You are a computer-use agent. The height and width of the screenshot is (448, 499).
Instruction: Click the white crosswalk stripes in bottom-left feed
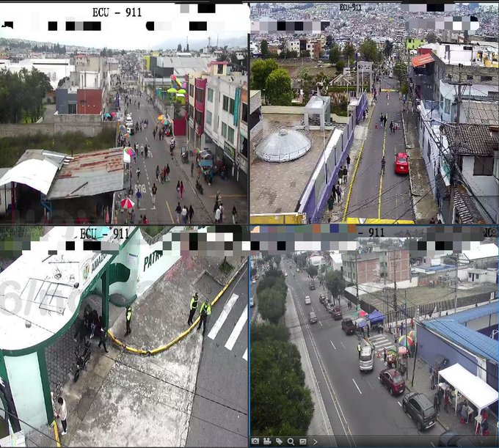(228, 321)
